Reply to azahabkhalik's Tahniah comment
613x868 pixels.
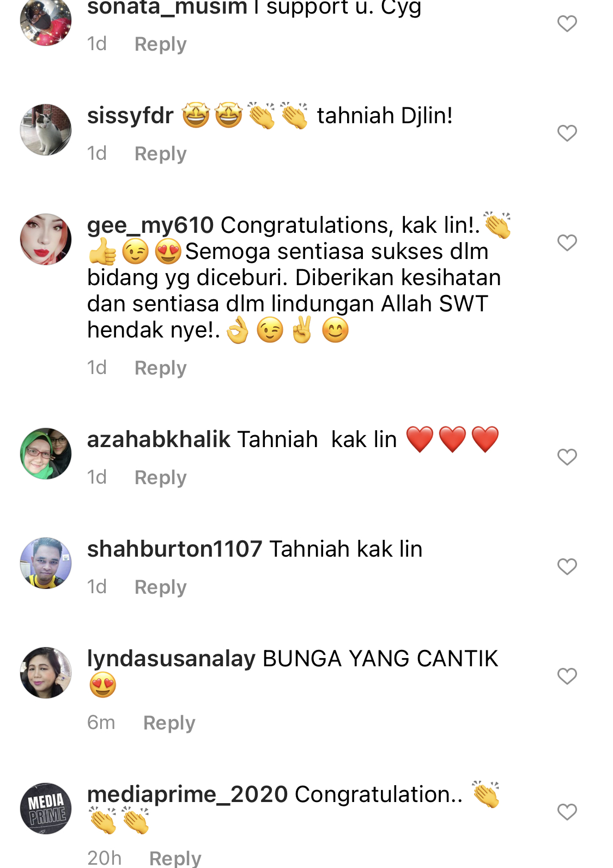160,478
